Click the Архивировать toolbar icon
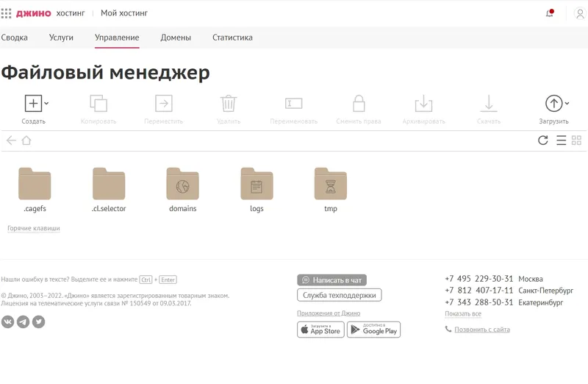This screenshot has width=588, height=384. pyautogui.click(x=424, y=103)
